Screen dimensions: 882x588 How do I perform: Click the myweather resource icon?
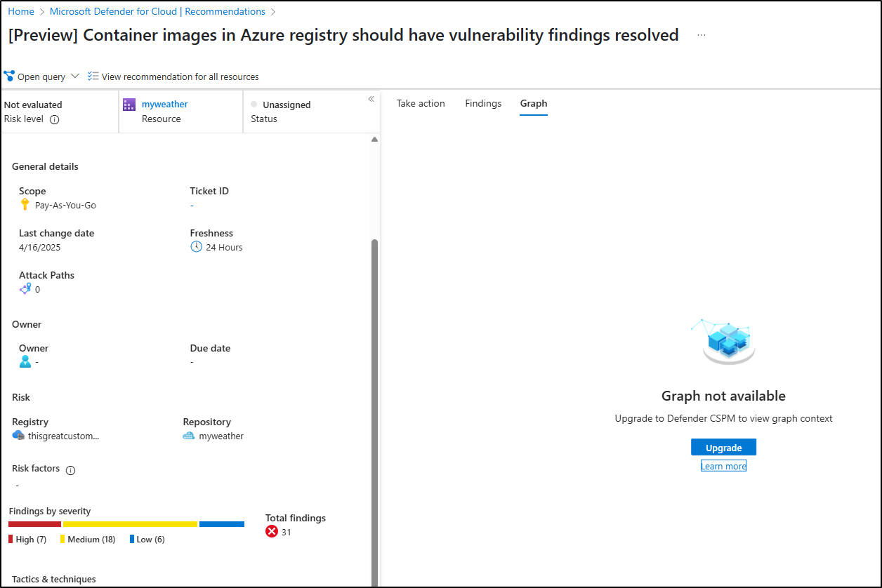coord(129,105)
